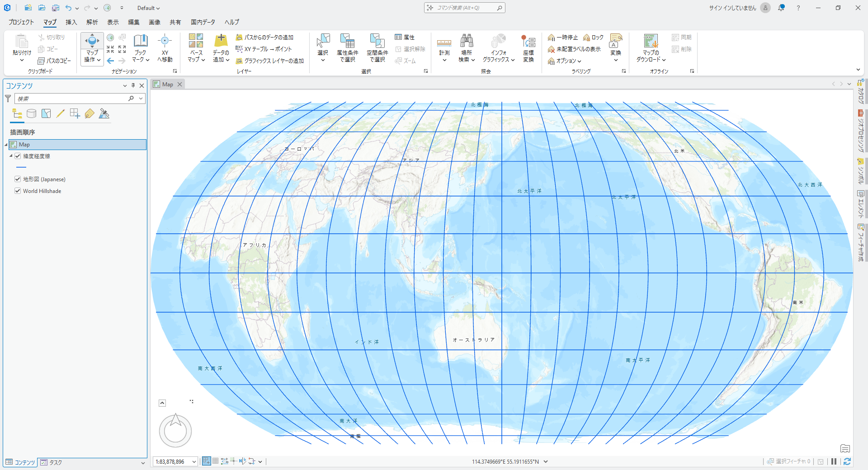The height and width of the screenshot is (470, 868).
Task: Open the 解析 ribbon tab
Action: [92, 22]
